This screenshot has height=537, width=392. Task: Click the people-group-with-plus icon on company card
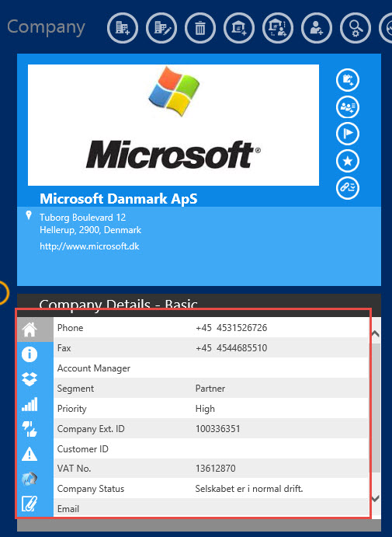coord(348,106)
